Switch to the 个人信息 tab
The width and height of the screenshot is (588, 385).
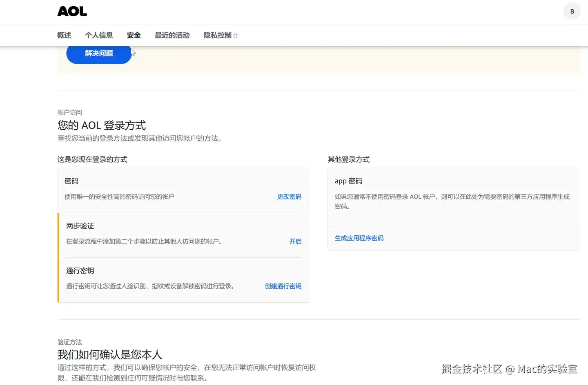[99, 35]
